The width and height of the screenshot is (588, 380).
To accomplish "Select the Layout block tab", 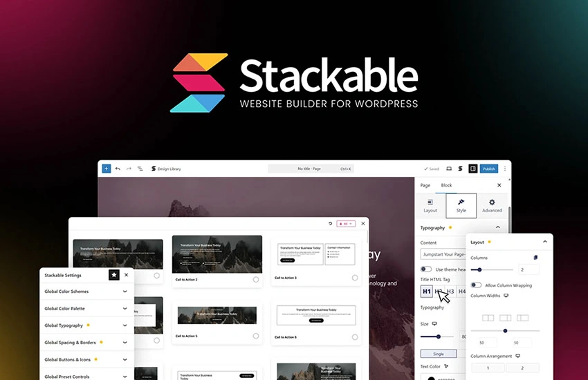I will click(430, 206).
